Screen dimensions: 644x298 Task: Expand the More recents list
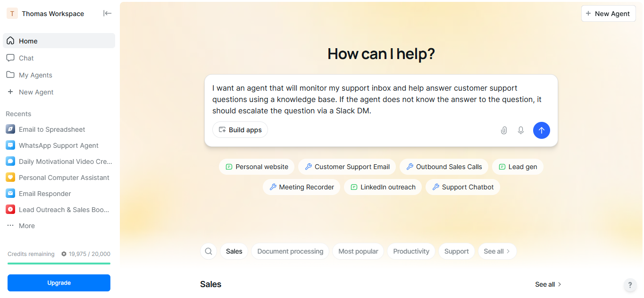tap(26, 226)
